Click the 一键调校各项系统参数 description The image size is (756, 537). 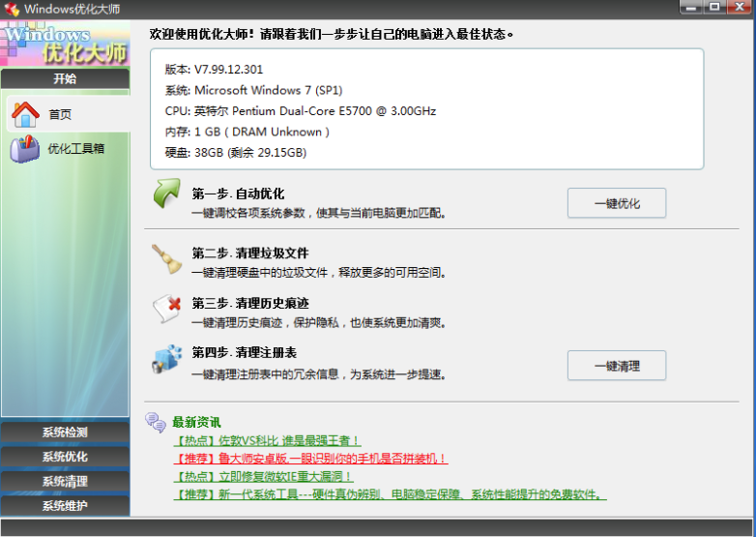(x=318, y=213)
